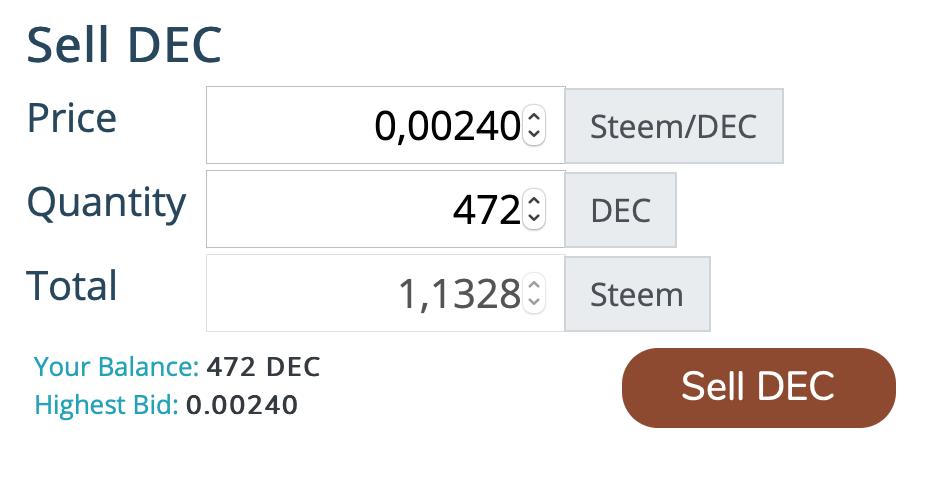Lower total with the down stepper arrow
The width and height of the screenshot is (950, 478).
(x=534, y=302)
